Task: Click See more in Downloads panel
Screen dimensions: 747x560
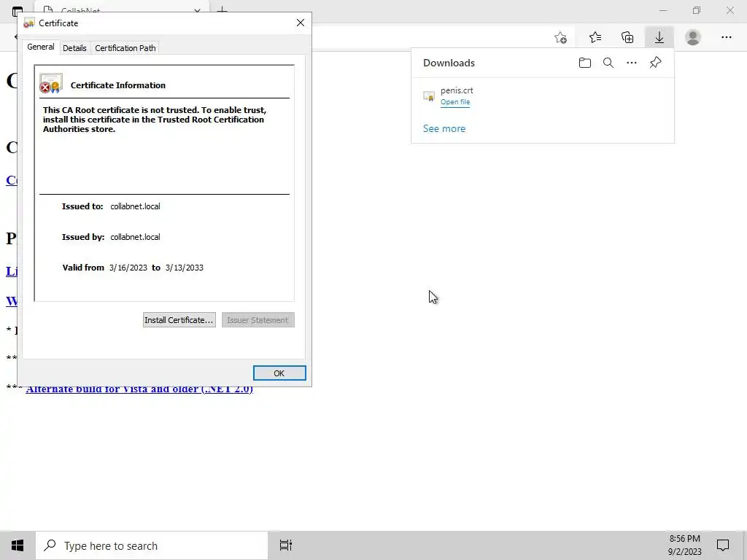Action: [x=444, y=128]
